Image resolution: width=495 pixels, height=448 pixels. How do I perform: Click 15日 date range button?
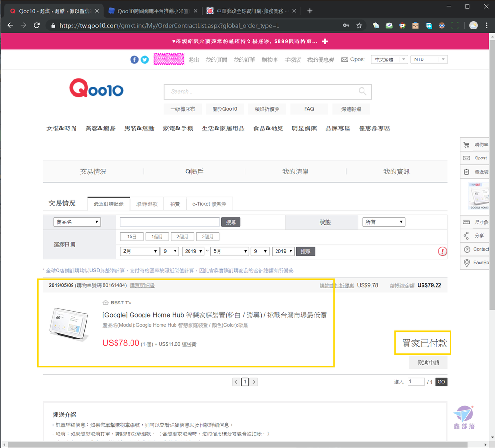click(x=131, y=237)
